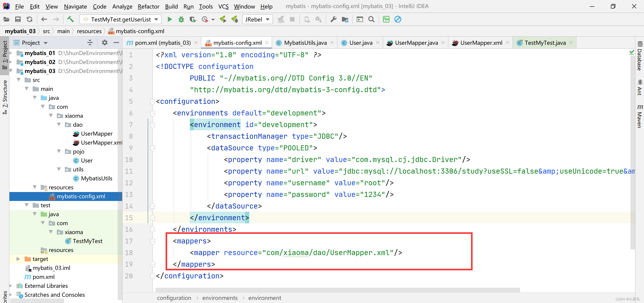
Task: Switch to TestMyTest.java tab
Action: click(x=545, y=43)
